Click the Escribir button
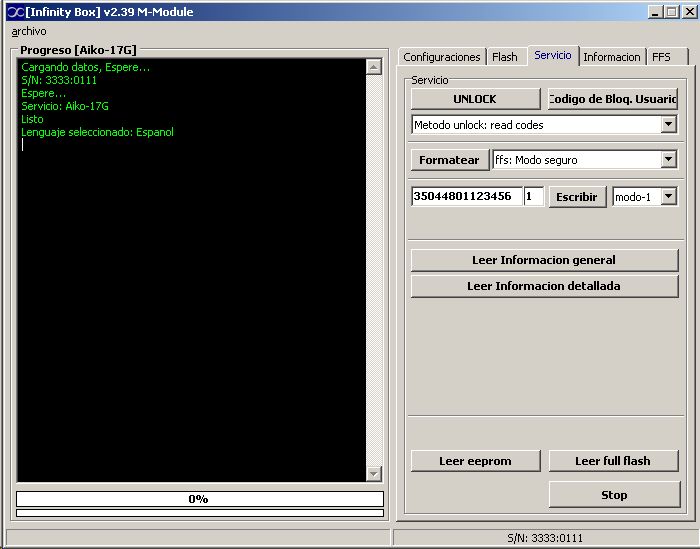700x549 pixels. [577, 197]
